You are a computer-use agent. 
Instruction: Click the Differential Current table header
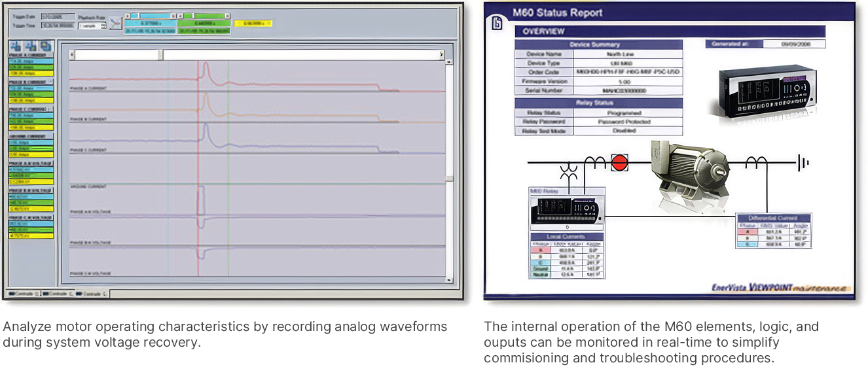774,217
